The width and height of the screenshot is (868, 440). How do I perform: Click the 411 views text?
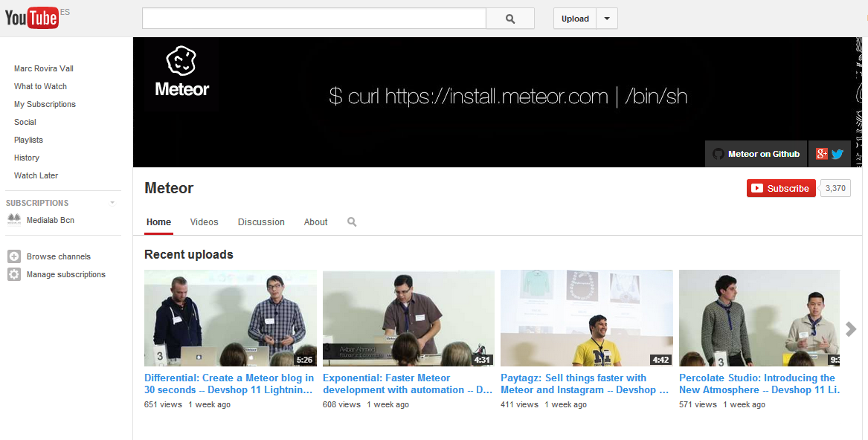(x=519, y=404)
